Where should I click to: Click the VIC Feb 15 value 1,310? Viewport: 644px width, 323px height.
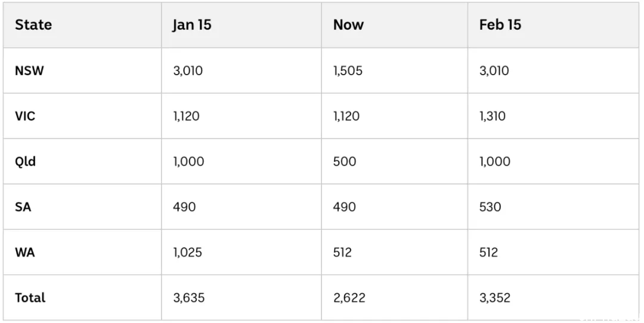click(x=493, y=116)
